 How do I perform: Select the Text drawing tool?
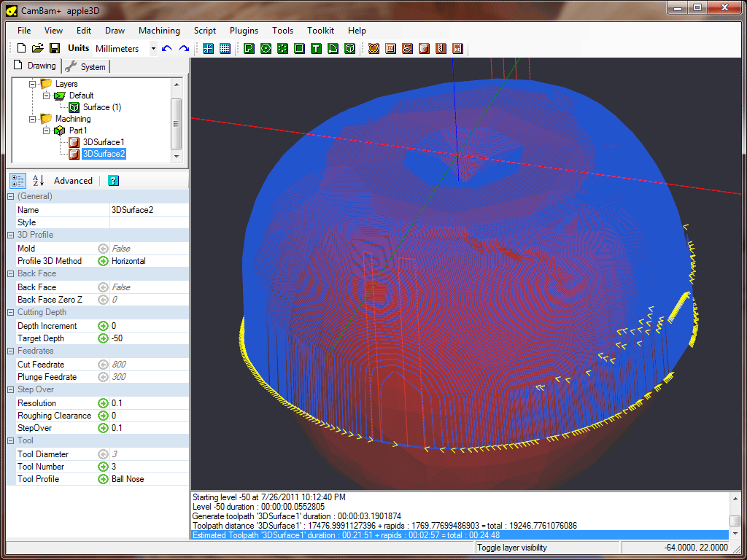pyautogui.click(x=316, y=48)
